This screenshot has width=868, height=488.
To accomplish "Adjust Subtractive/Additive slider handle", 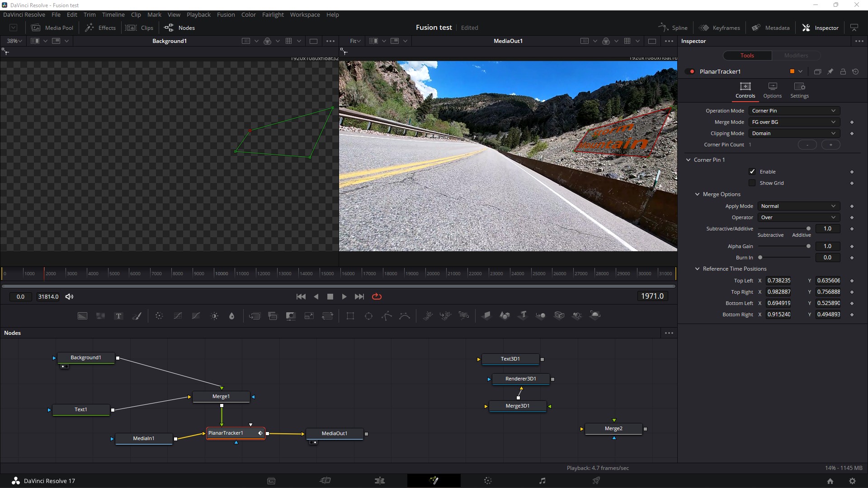I will point(808,229).
